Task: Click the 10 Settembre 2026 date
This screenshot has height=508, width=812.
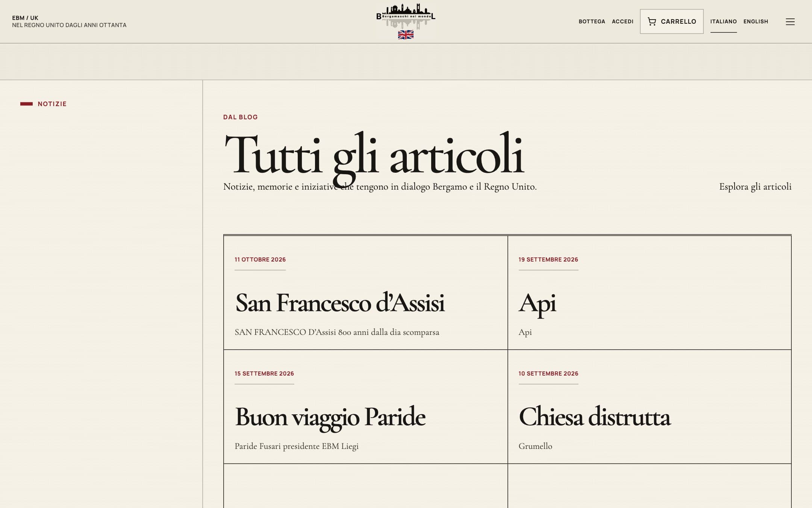Action: (x=548, y=374)
